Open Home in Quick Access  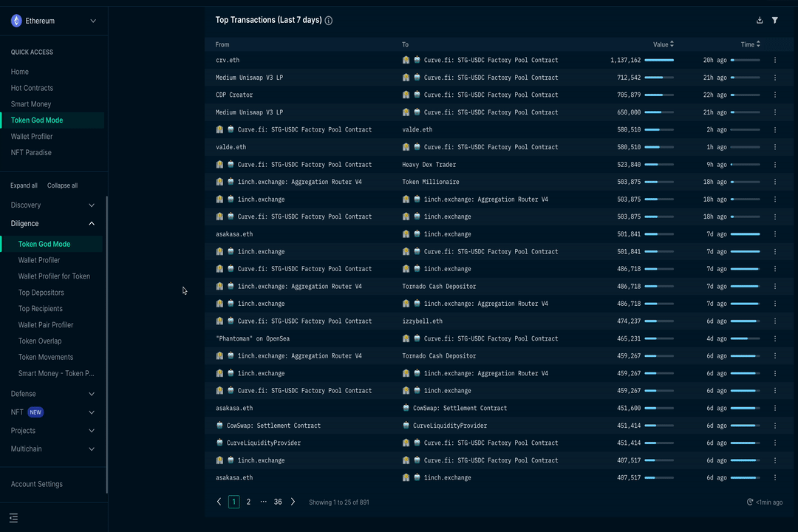pos(20,72)
